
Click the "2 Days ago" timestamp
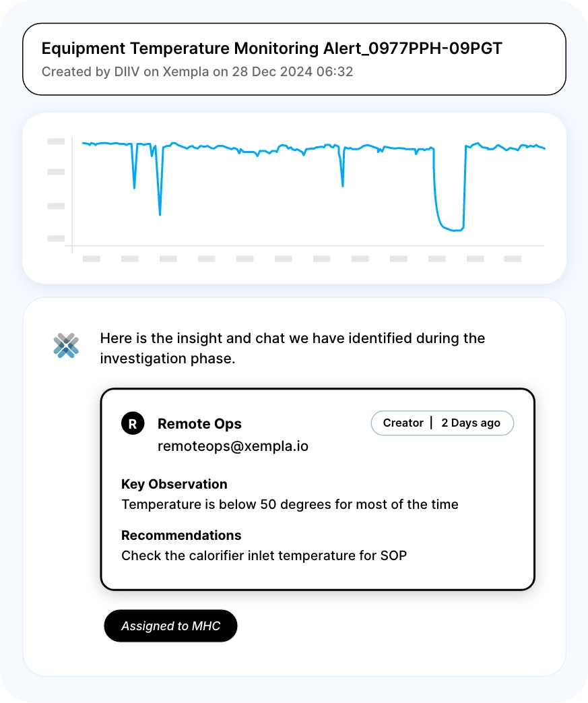pyautogui.click(x=471, y=423)
